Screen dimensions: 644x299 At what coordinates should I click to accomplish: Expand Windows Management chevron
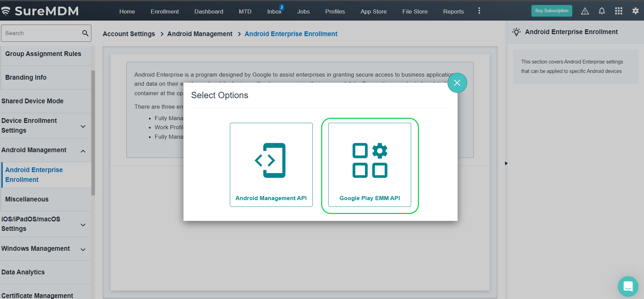point(83,249)
